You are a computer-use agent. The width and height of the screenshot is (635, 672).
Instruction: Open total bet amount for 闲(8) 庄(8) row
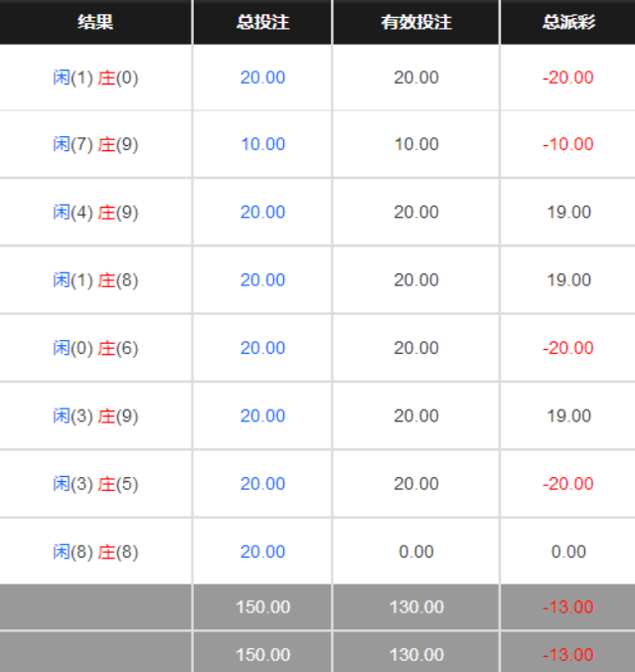(262, 552)
